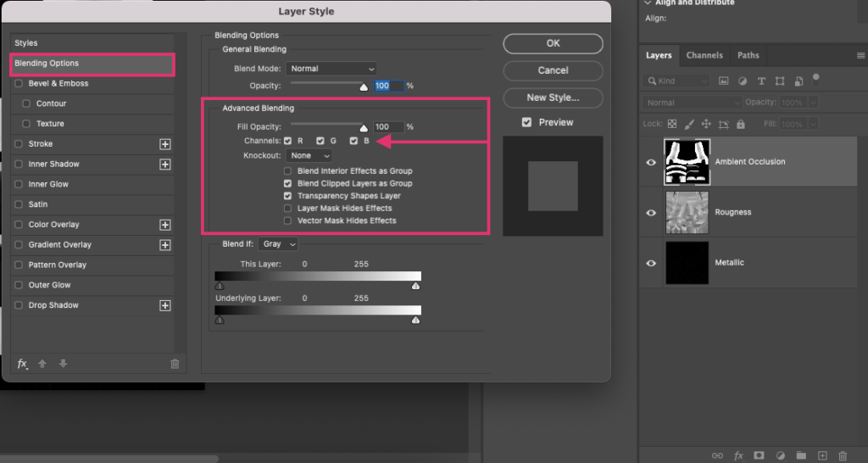Click the smart object filter icon
Viewport: 868px width, 463px height.
[x=798, y=81]
